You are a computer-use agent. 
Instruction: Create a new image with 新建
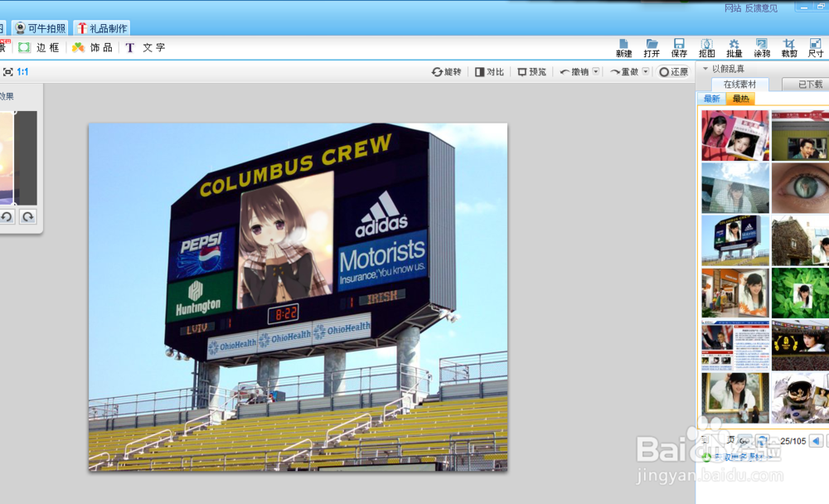(x=624, y=48)
